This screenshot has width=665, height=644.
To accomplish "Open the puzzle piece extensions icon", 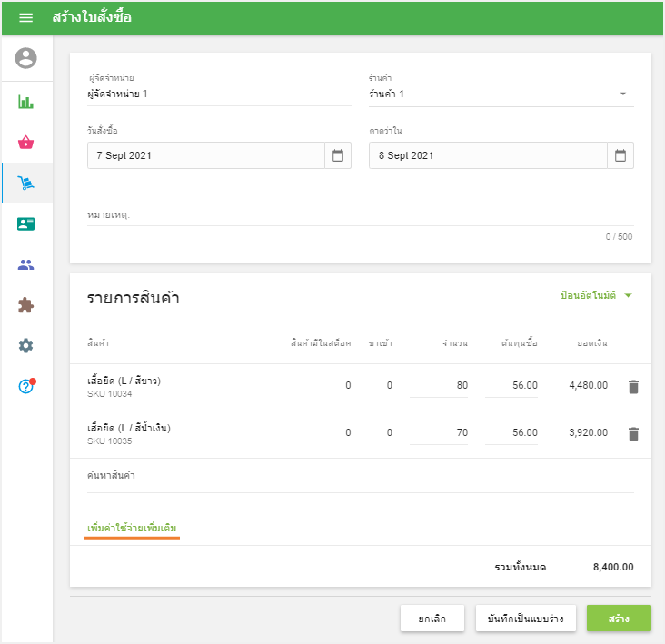I will pyautogui.click(x=26, y=305).
